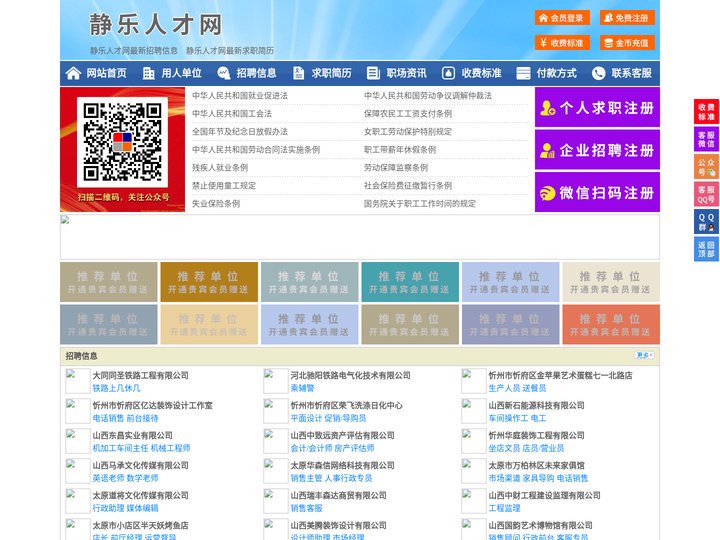Open 网站首页 navigation item

click(x=107, y=73)
